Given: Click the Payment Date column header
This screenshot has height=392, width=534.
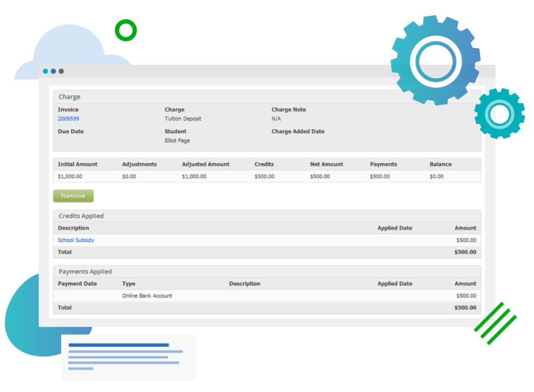Looking at the screenshot, I should 77,284.
